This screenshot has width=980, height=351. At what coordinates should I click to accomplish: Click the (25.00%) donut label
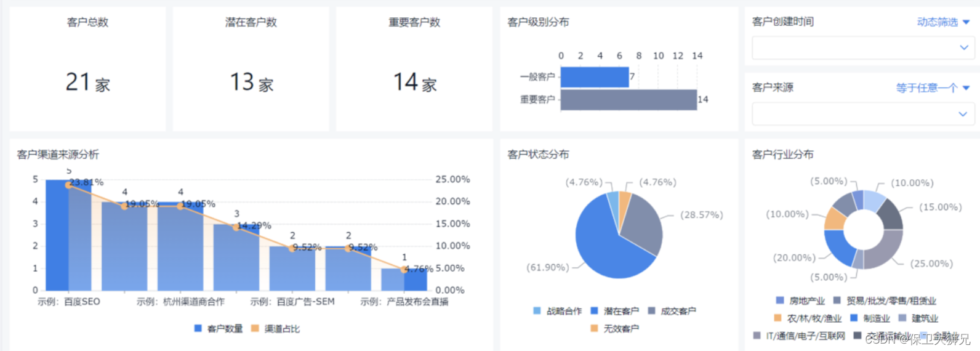point(931,264)
